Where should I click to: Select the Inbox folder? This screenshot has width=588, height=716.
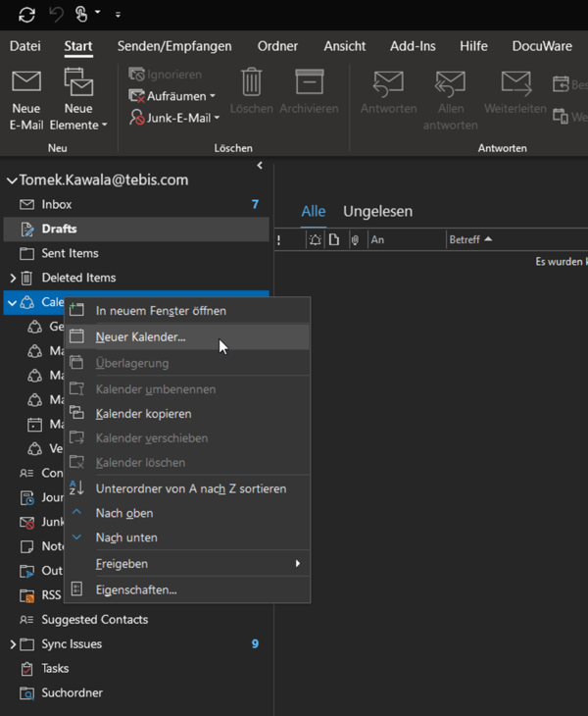(56, 204)
